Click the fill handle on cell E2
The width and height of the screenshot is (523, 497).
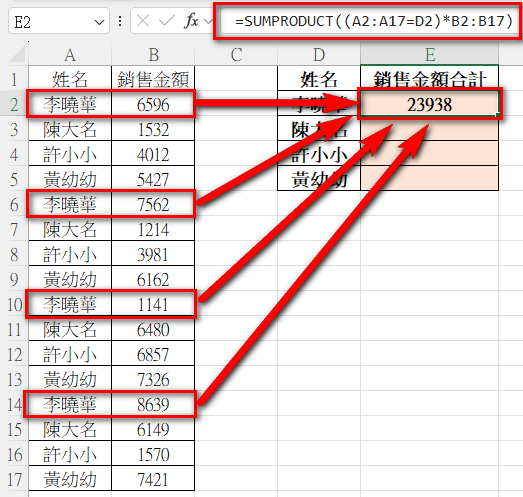pyautogui.click(x=498, y=115)
